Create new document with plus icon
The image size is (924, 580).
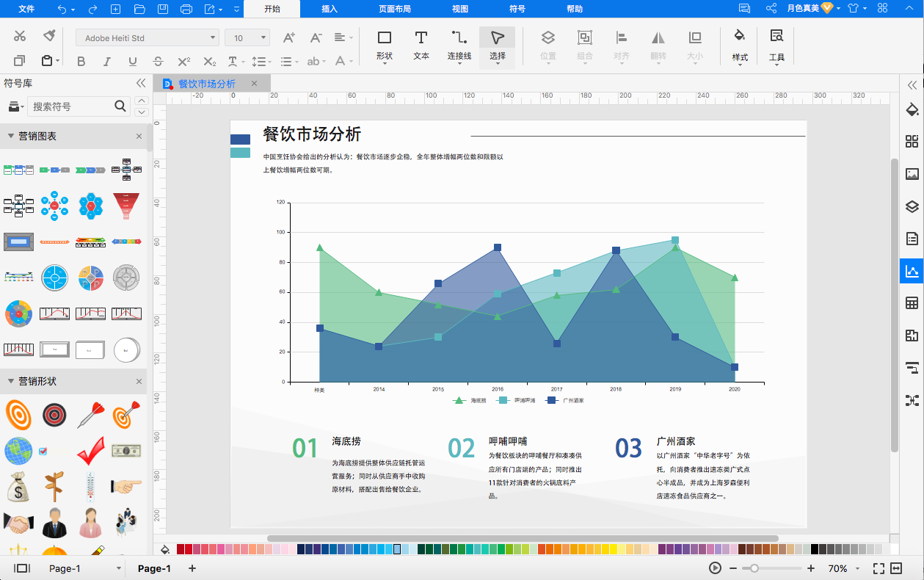coord(115,9)
